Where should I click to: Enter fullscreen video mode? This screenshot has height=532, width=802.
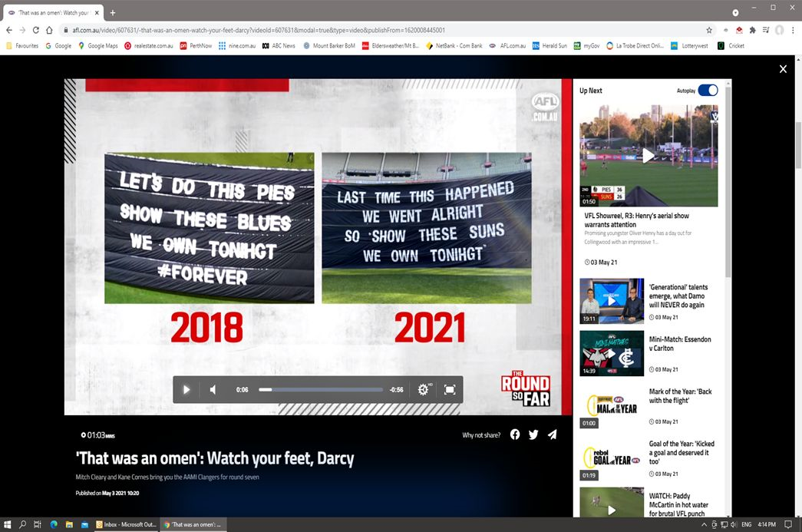[x=450, y=390]
